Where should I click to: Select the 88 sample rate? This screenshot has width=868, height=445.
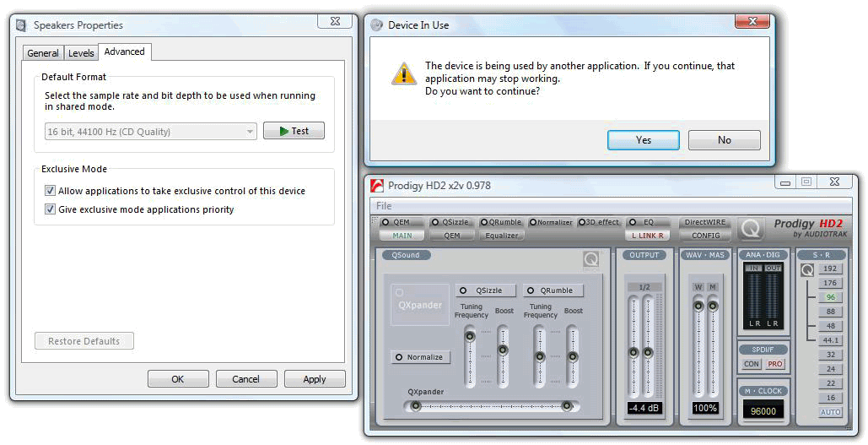click(830, 312)
